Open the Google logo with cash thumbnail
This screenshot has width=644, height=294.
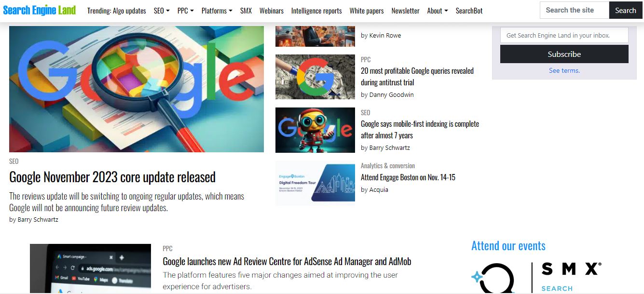click(x=315, y=77)
